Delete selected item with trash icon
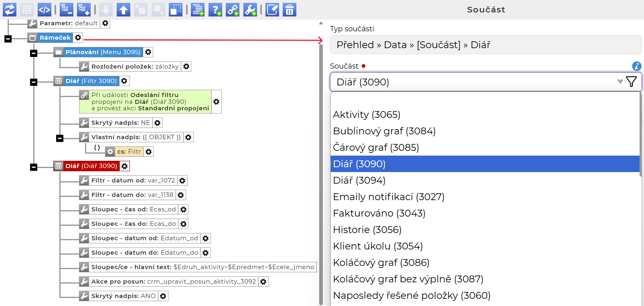Image resolution: width=644 pixels, height=306 pixels. 289,10
